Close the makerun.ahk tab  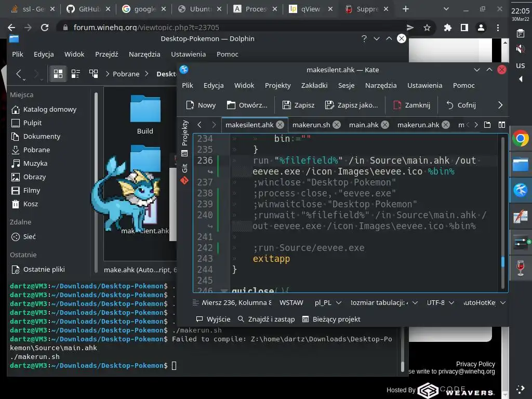446,125
